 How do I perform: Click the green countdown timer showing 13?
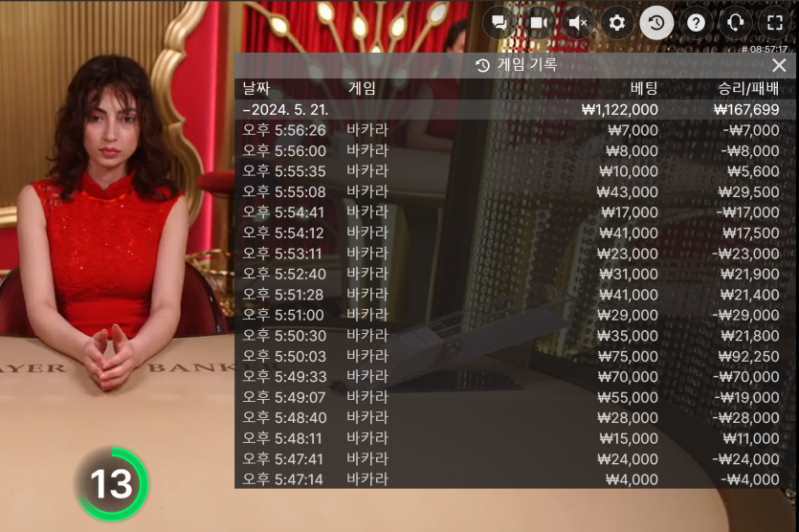[x=112, y=484]
